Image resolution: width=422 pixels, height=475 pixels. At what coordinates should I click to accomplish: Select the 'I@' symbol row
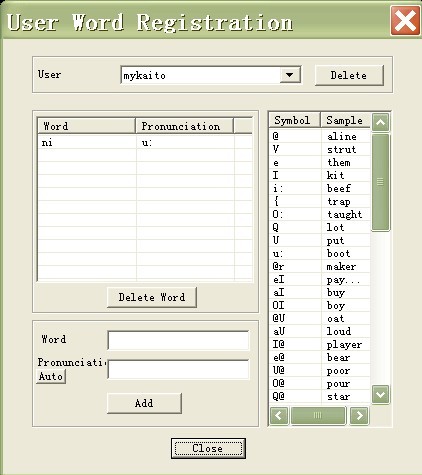pos(320,344)
